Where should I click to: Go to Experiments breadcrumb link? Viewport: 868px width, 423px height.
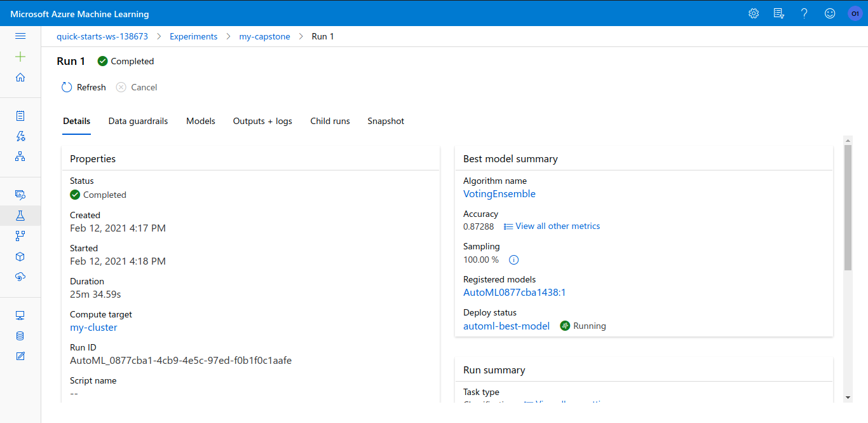click(194, 36)
